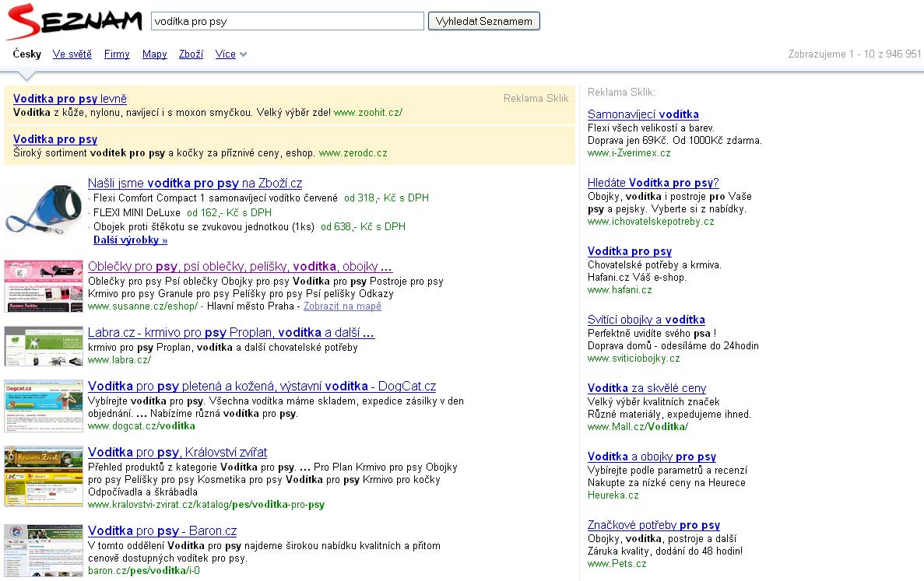Viewport: 924px width, 581px height.
Task: Click the 'Zobrazit na mapě' link
Action: point(343,306)
